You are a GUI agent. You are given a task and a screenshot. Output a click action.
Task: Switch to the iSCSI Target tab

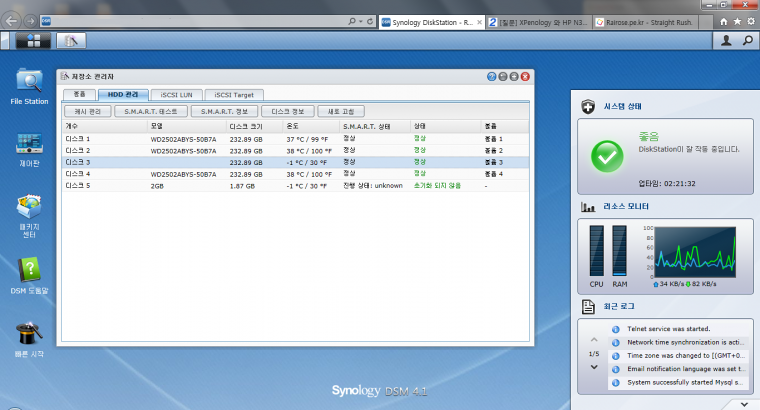pyautogui.click(x=234, y=95)
